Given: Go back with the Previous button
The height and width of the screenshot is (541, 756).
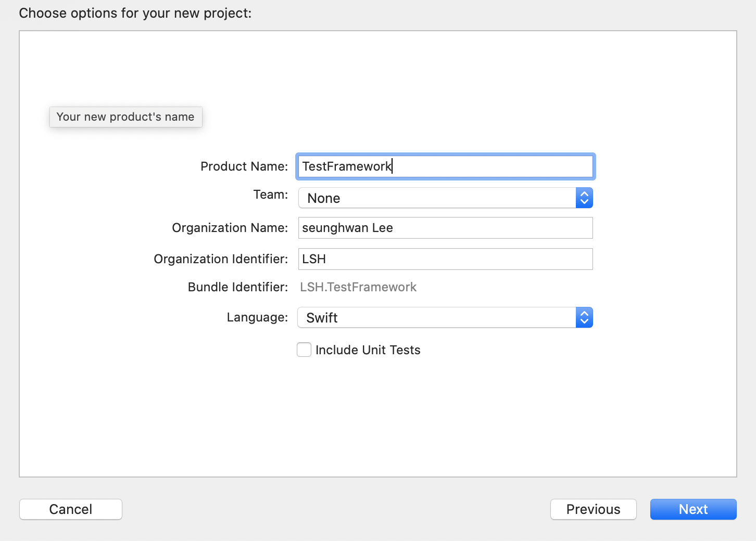Looking at the screenshot, I should pos(593,509).
